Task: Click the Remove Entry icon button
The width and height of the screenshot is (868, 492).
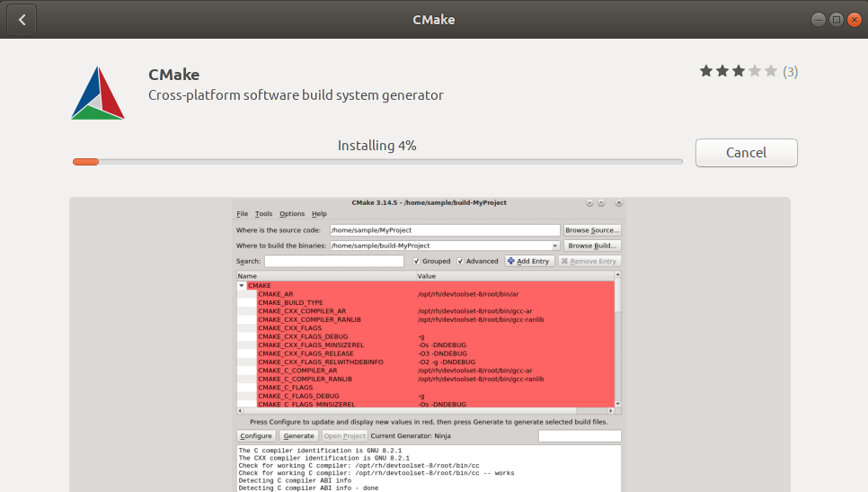Action: point(565,261)
